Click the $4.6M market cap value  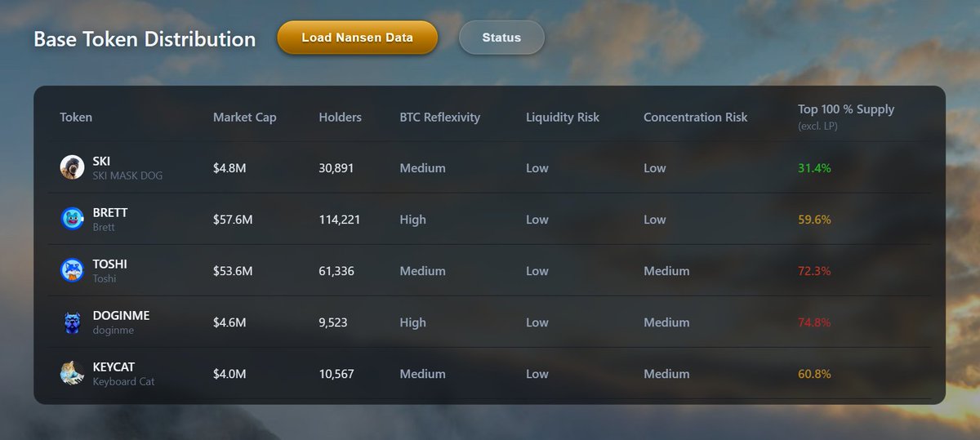click(229, 322)
